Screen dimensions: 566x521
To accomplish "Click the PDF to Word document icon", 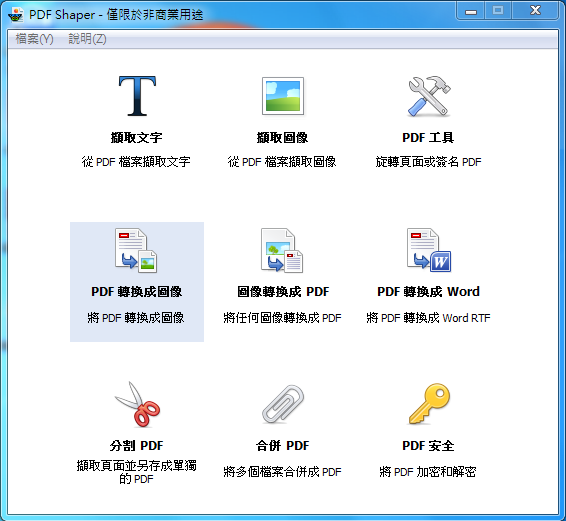I will (x=429, y=250).
